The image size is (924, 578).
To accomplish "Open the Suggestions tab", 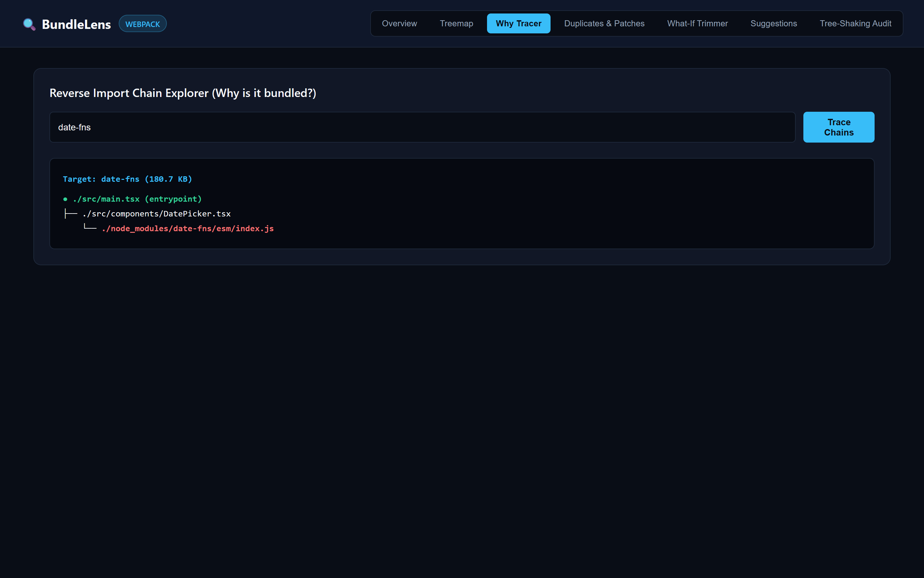I will click(774, 23).
